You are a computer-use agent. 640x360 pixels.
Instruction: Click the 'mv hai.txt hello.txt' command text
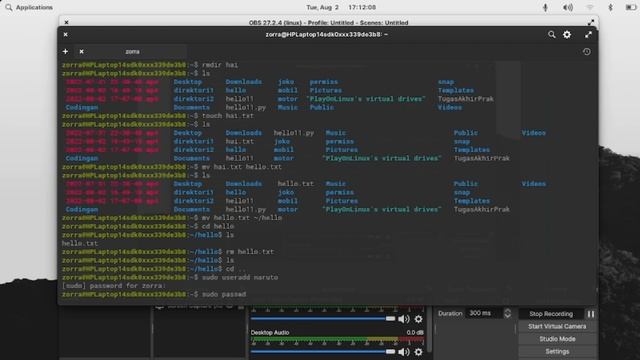242,167
